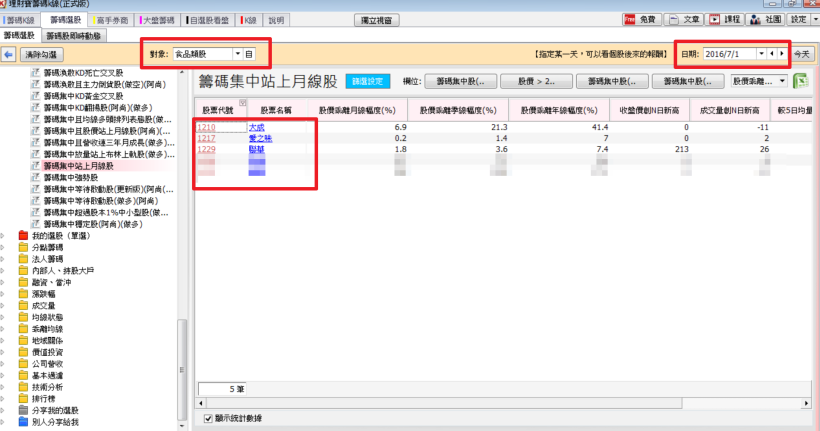
Task: Click the folder icon for 價值投資
Action: point(23,352)
